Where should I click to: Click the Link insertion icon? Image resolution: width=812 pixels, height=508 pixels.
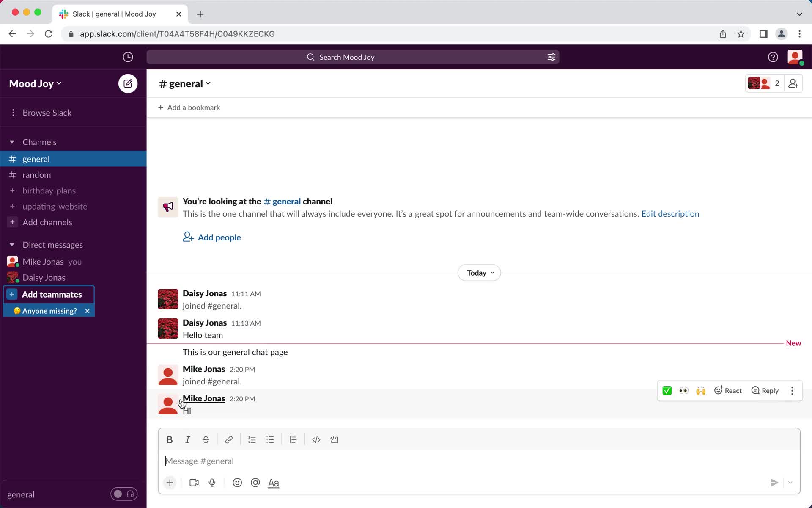tap(228, 439)
